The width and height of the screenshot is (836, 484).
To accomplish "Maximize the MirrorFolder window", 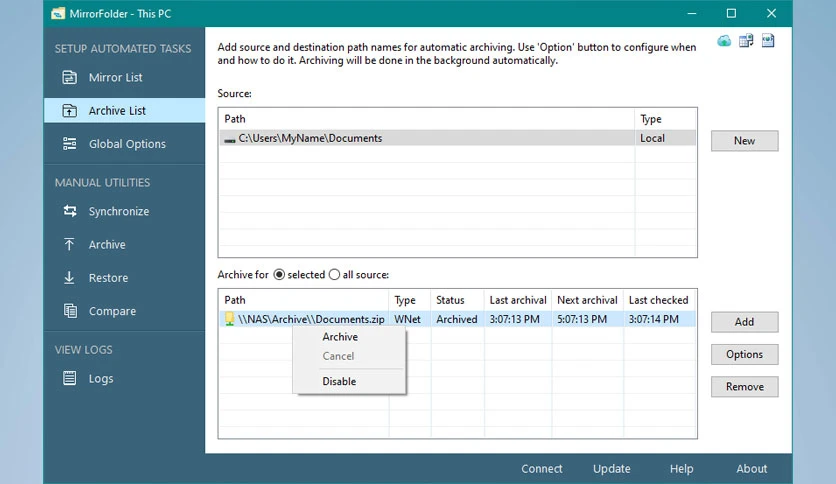I will tap(732, 13).
